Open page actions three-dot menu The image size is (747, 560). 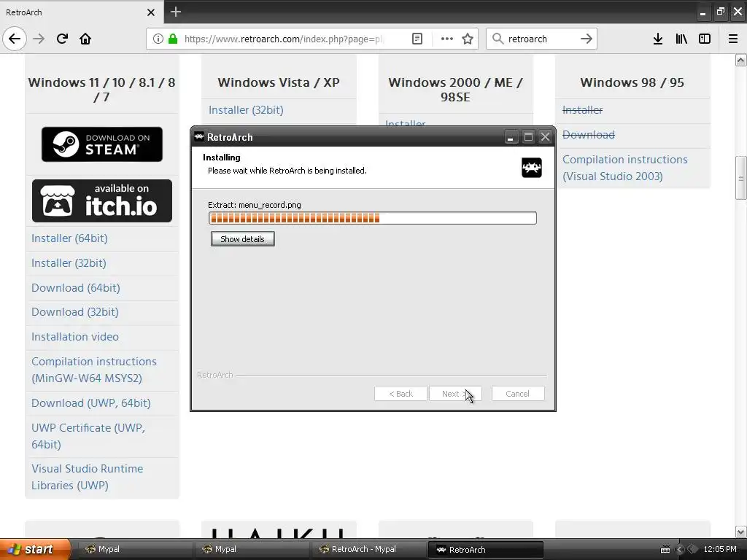click(x=447, y=39)
